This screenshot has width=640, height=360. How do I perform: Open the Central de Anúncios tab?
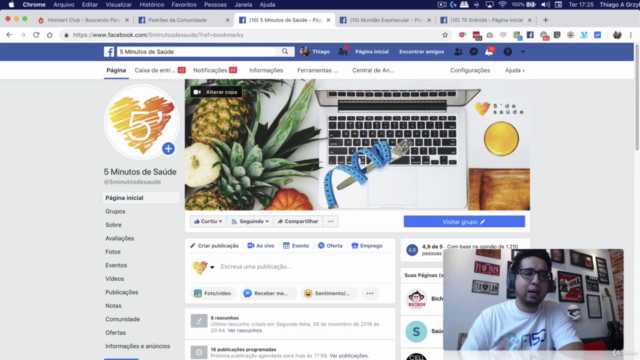point(373,70)
